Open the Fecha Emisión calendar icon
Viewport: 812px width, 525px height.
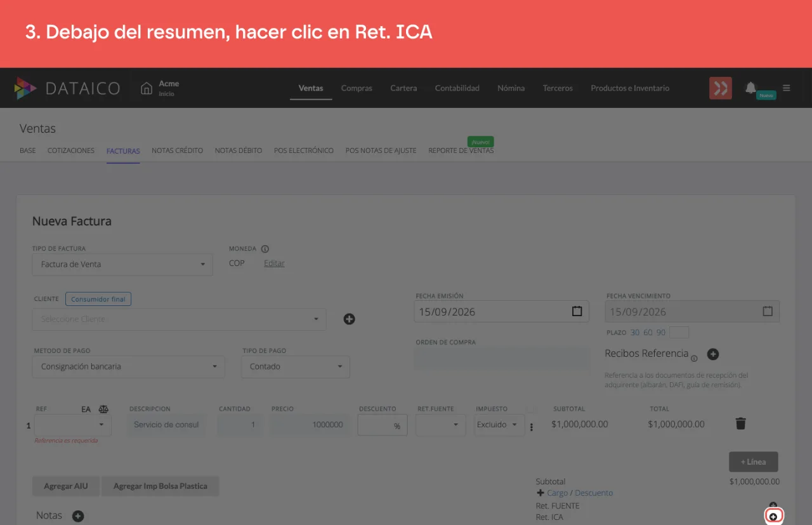coord(577,311)
